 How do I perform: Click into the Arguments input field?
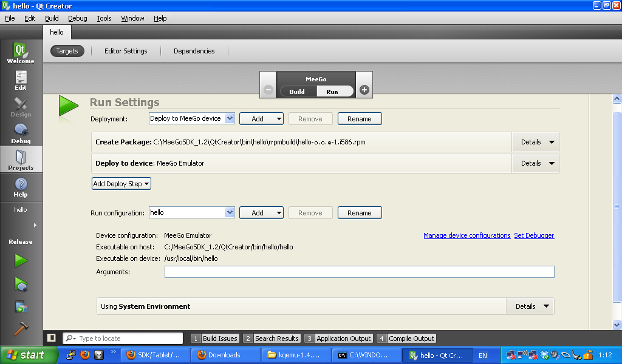360,272
